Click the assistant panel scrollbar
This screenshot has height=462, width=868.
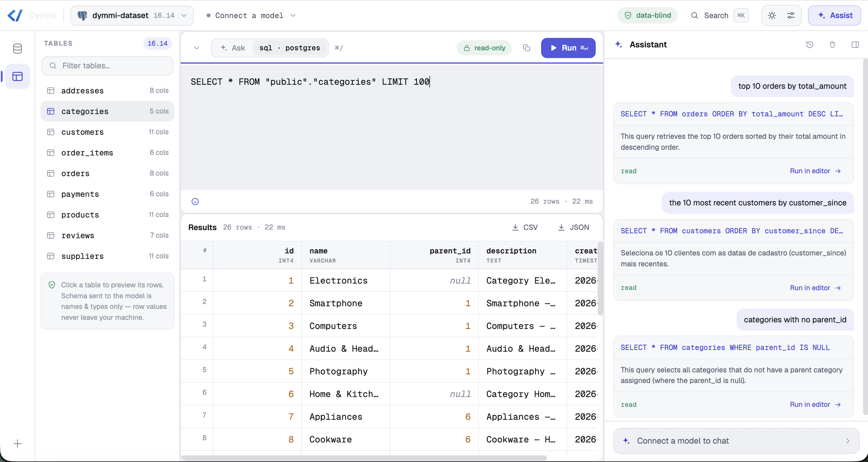click(865, 237)
